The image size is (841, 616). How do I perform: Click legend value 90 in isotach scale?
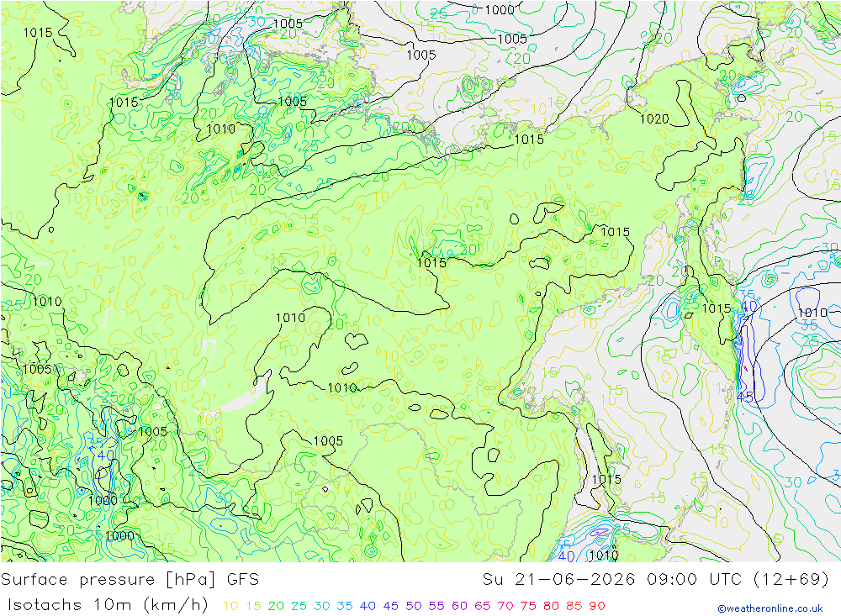tap(597, 606)
